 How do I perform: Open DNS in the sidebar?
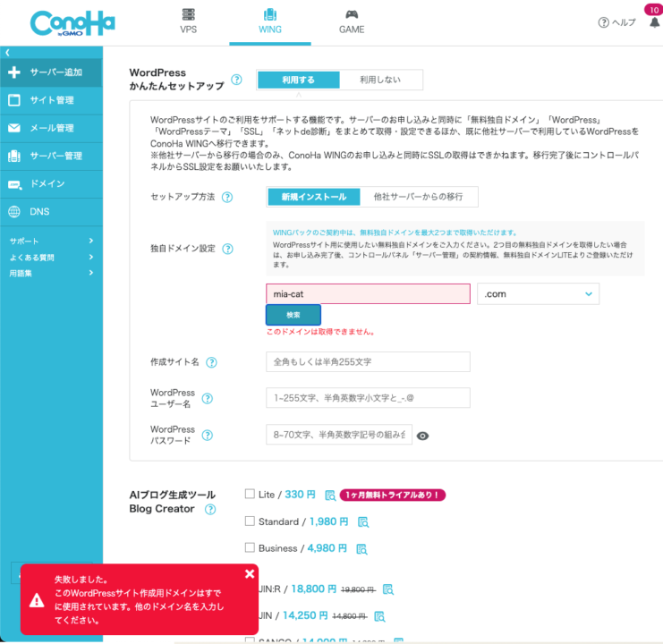51,212
